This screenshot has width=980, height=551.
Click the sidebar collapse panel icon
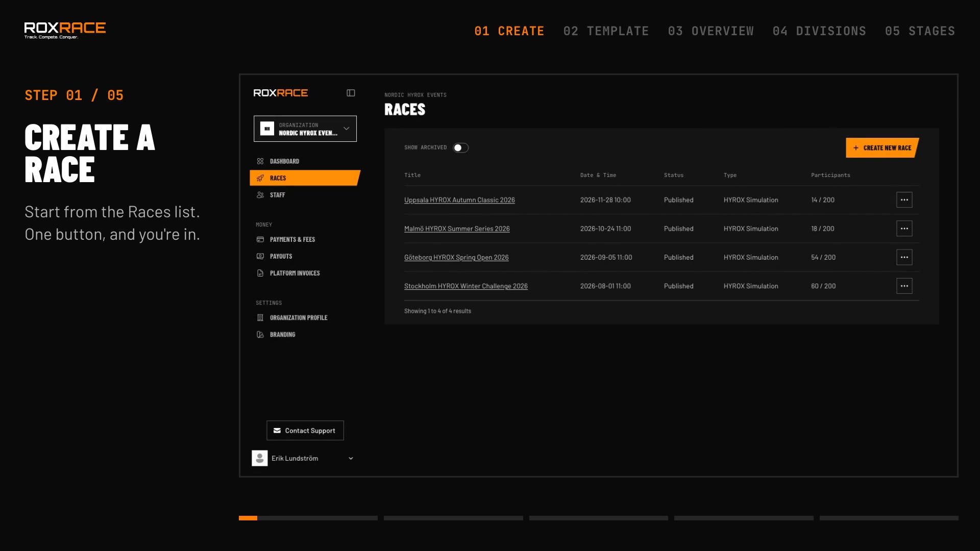[351, 93]
